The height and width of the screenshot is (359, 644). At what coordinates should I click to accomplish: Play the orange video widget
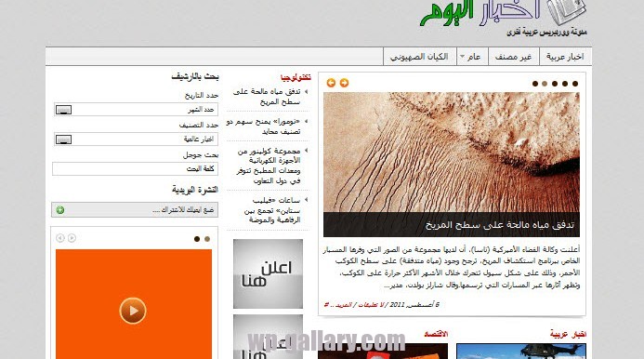[133, 311]
